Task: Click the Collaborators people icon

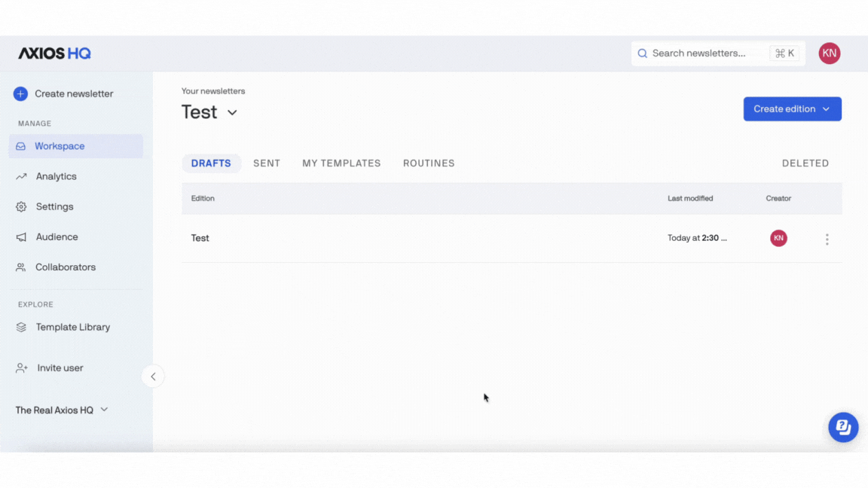Action: point(21,267)
